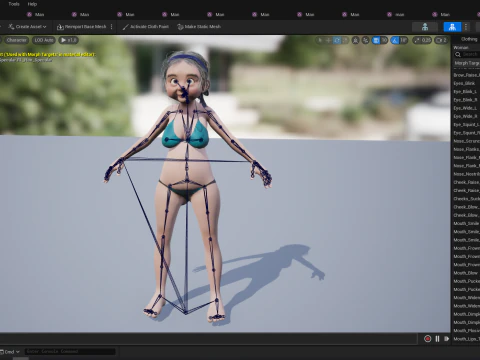Select the highlighted blue Mesh mode icon
480x360 pixels.
click(452, 27)
